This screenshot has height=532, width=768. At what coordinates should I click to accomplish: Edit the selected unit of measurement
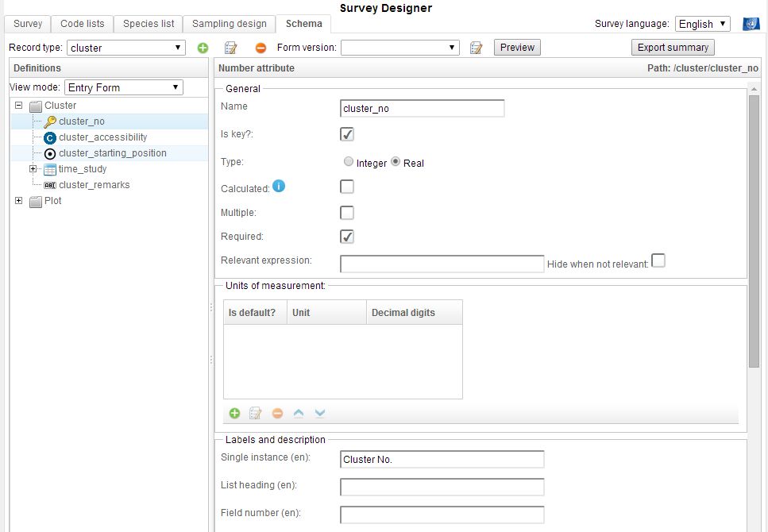tap(255, 414)
